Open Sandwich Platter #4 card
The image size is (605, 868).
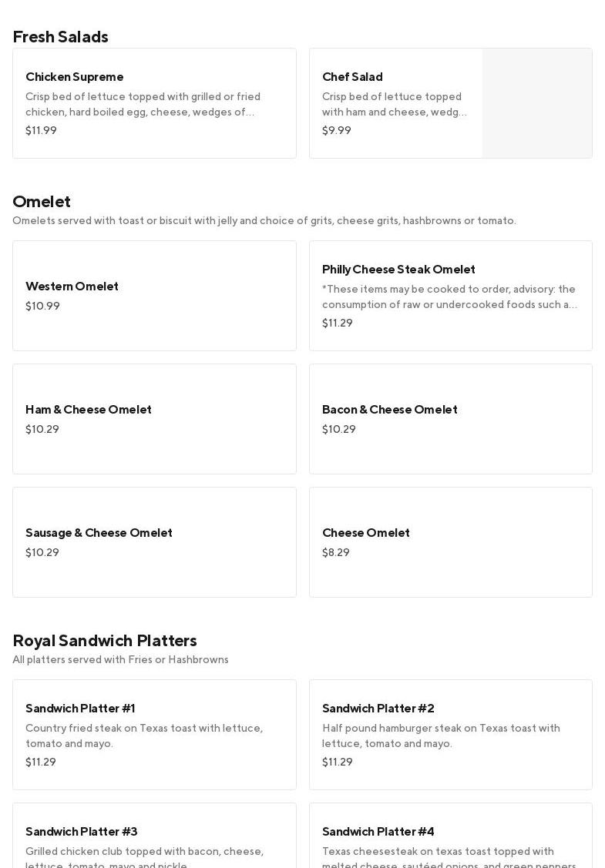tap(450, 835)
